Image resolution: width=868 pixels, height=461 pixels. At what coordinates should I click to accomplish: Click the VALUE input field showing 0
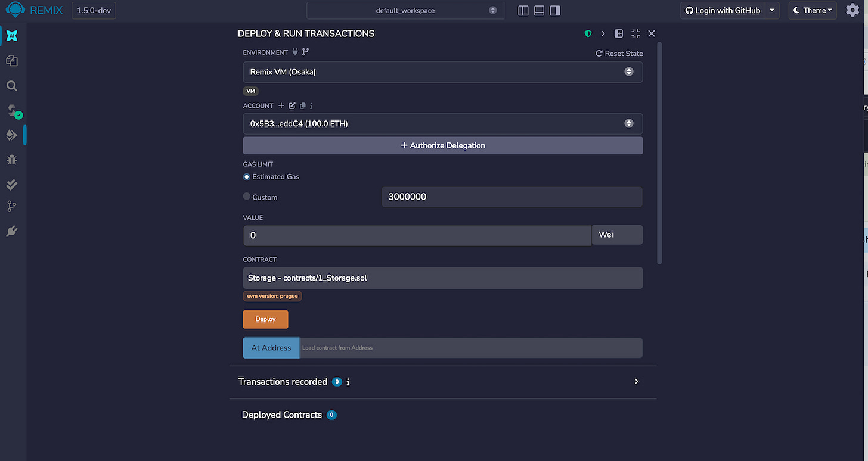(417, 235)
